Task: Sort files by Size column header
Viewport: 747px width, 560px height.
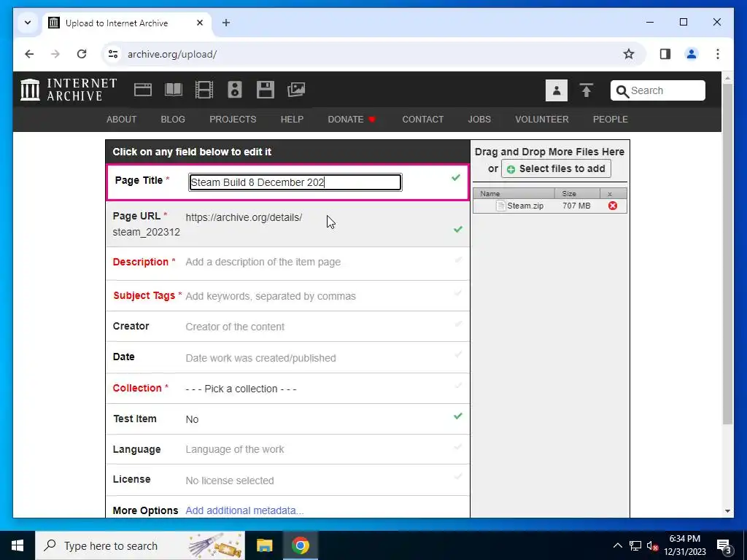Action: click(577, 193)
